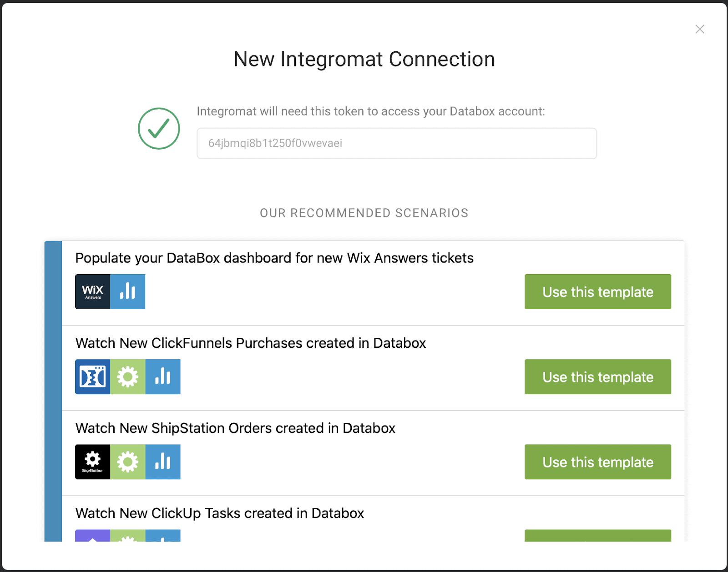Click the bottom template button for ClickUp tasks
Screen dimensions: 728x572
(x=597, y=539)
